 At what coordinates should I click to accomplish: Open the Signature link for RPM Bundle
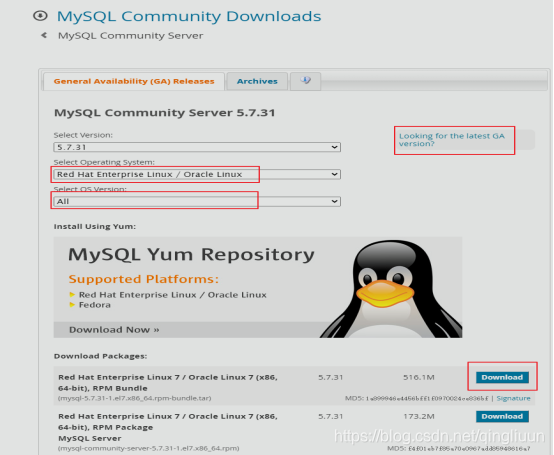[x=513, y=398]
